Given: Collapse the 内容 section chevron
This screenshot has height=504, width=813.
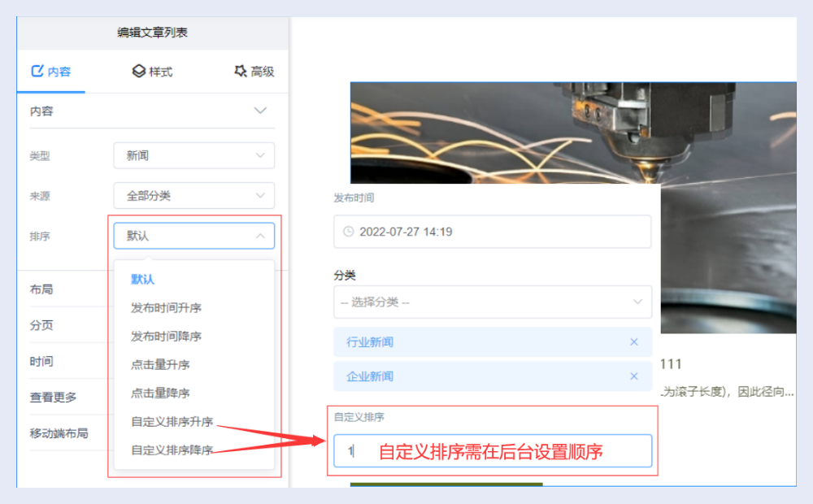Looking at the screenshot, I should pyautogui.click(x=260, y=111).
